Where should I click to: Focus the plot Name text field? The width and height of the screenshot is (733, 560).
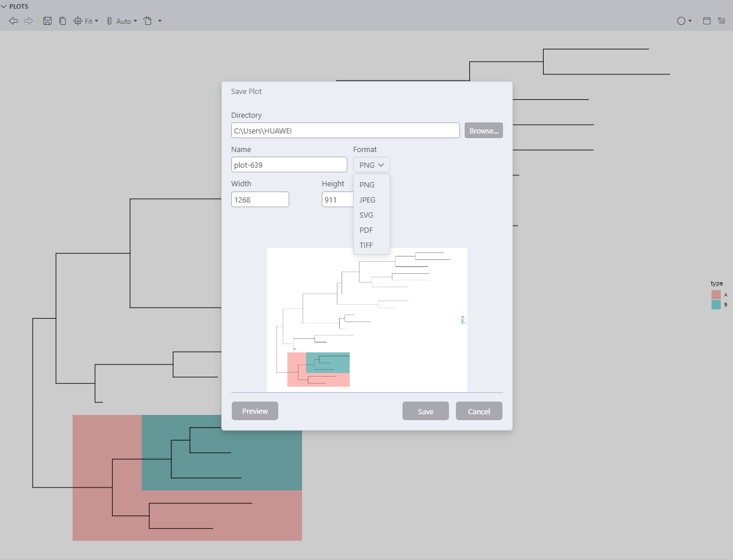[x=289, y=165]
